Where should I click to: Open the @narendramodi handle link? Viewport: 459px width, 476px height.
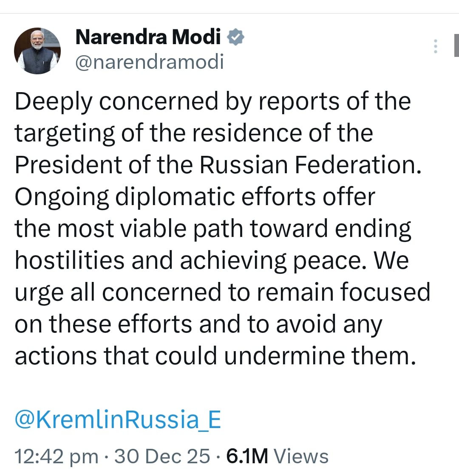point(149,62)
